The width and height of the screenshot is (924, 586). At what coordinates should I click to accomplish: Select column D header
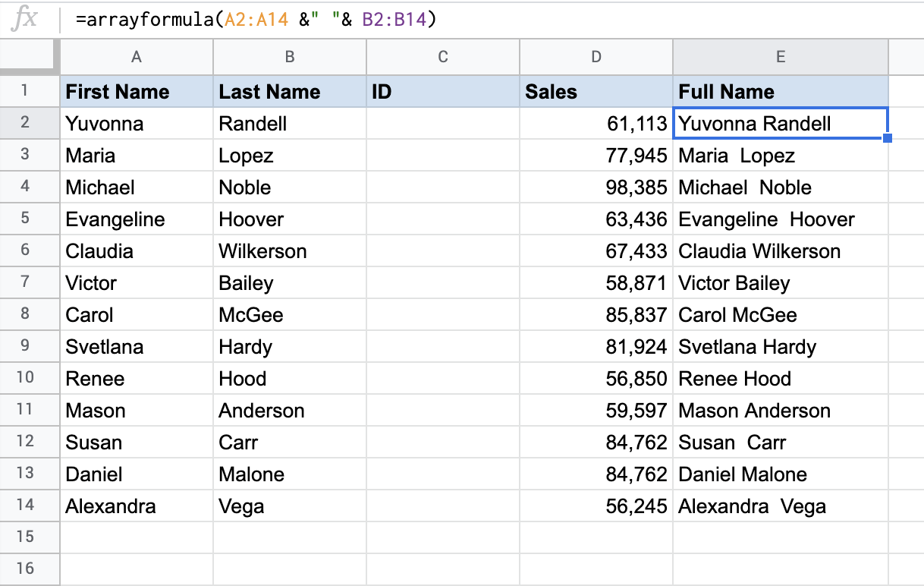click(x=596, y=57)
